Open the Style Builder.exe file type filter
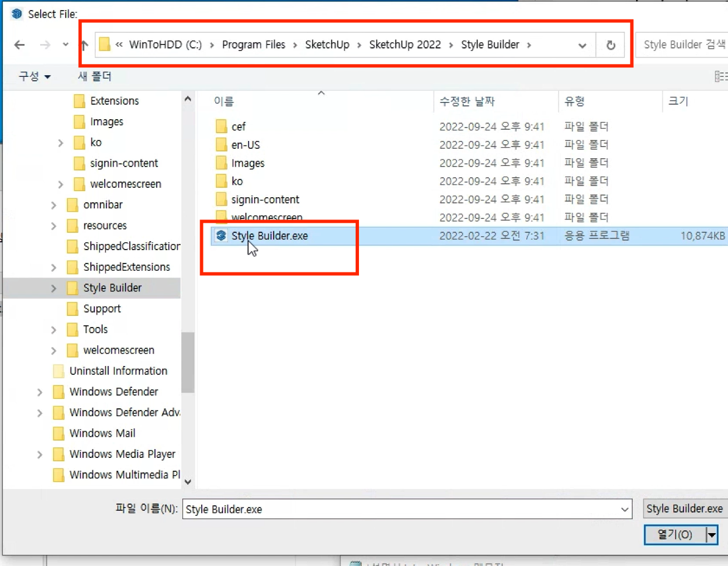Image resolution: width=728 pixels, height=566 pixels. point(685,509)
